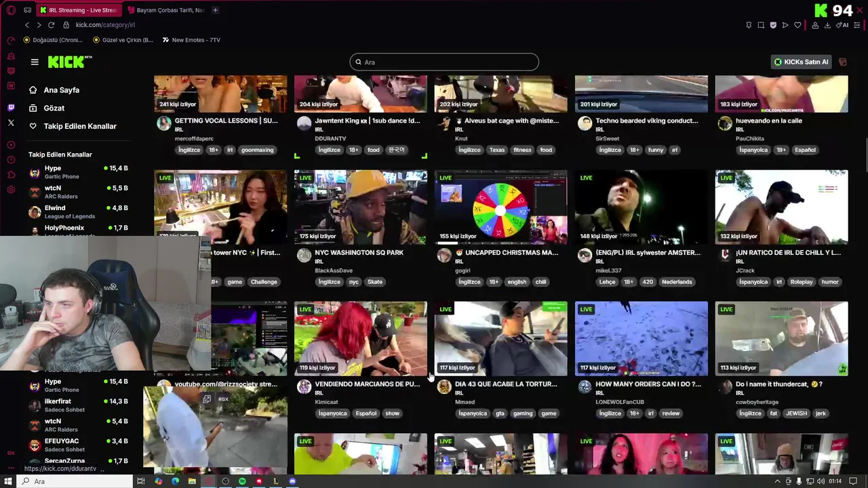Open UNCAPPED CHRISTMAS wheel stream thumbnail

(x=500, y=207)
